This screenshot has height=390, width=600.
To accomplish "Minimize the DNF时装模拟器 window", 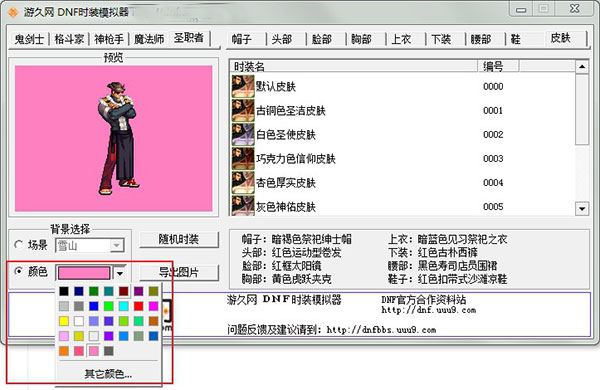I will [521, 10].
